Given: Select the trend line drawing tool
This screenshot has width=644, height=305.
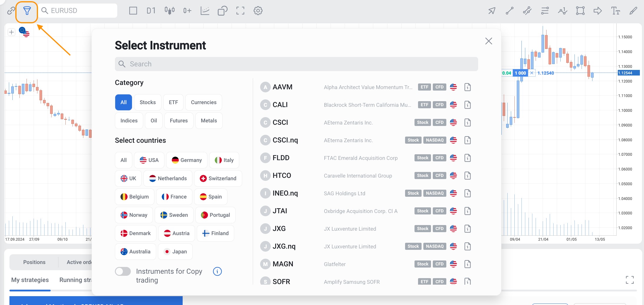Looking at the screenshot, I should tap(509, 11).
